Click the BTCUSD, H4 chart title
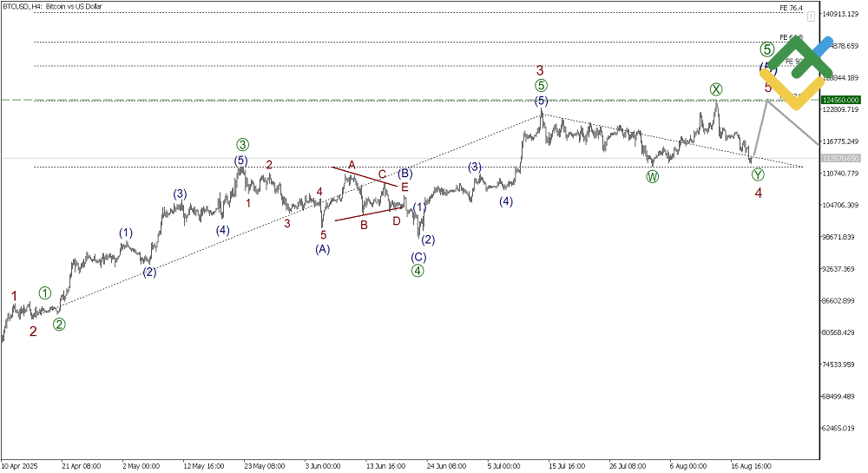Image resolution: width=868 pixels, height=473 pixels. click(x=52, y=7)
